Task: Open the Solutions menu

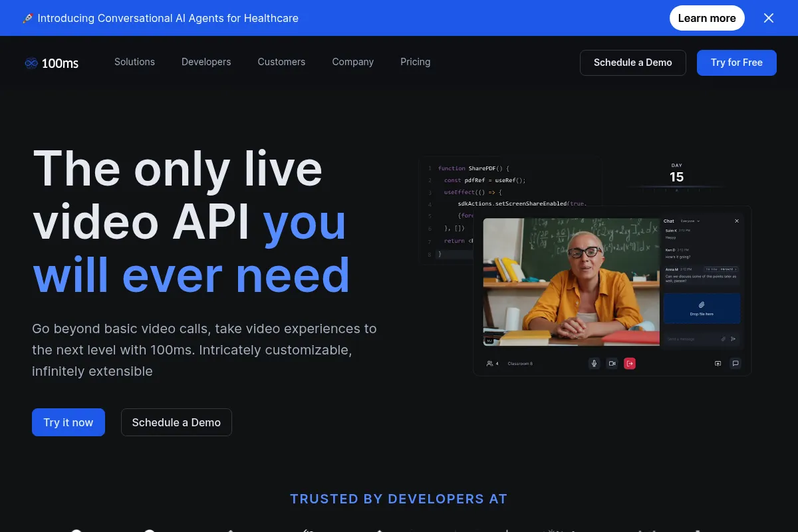Action: (134, 62)
